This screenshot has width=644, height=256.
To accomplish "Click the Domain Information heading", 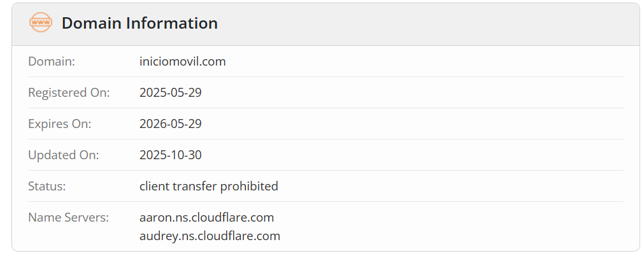I will [x=140, y=24].
